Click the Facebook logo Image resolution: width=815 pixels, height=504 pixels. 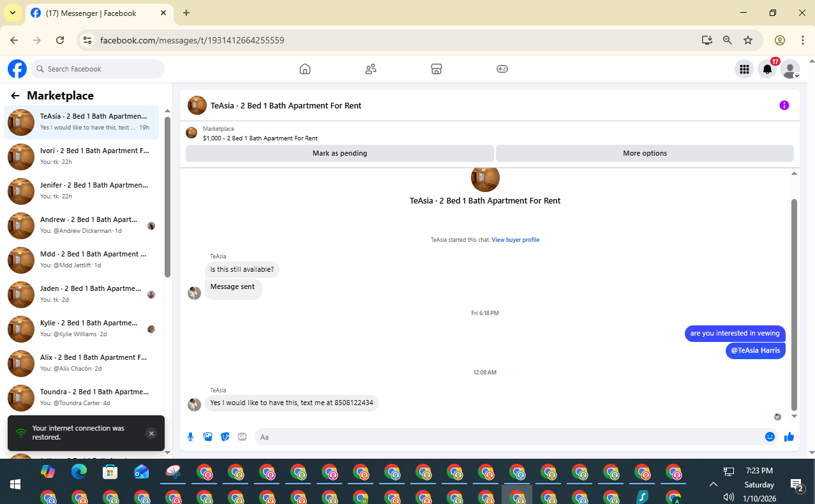click(17, 69)
